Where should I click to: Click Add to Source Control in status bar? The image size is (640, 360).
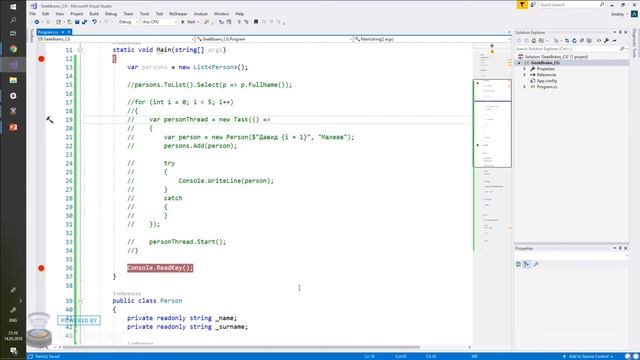click(588, 357)
